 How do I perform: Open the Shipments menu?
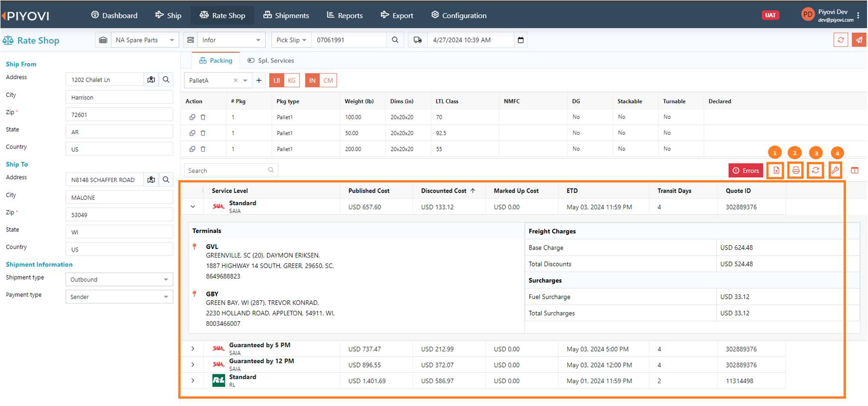point(286,15)
